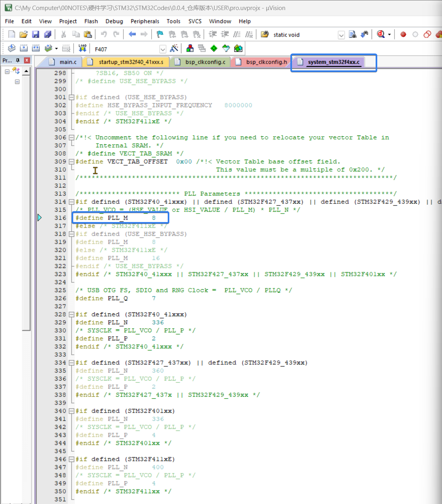Expand the 'static void' find dropdown
Screen dimensions: 442x504
pyautogui.click(x=341, y=35)
